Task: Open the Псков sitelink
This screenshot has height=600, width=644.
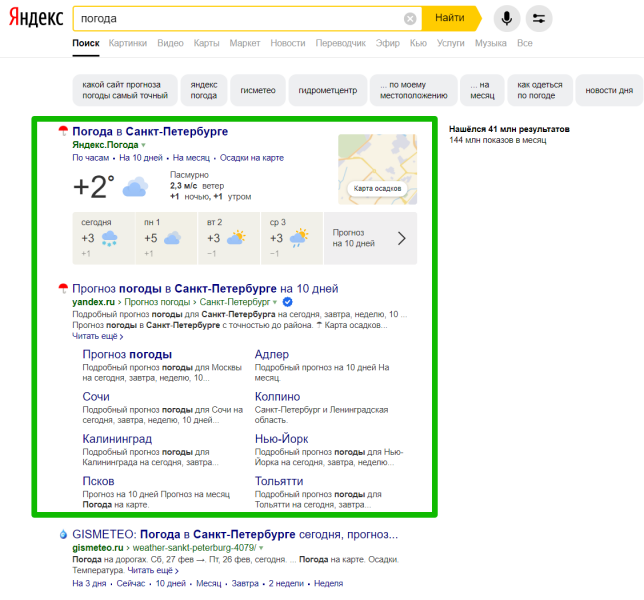Action: click(x=99, y=481)
